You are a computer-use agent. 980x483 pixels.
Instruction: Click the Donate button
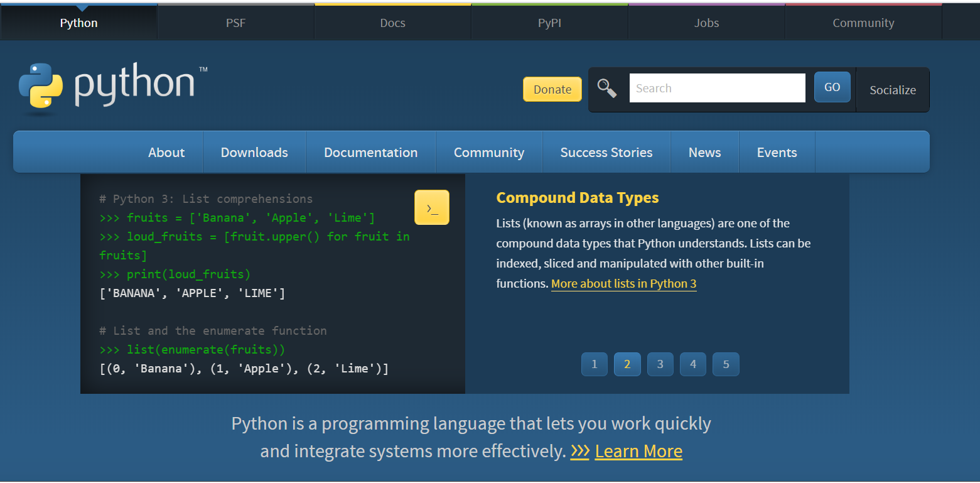tap(552, 89)
